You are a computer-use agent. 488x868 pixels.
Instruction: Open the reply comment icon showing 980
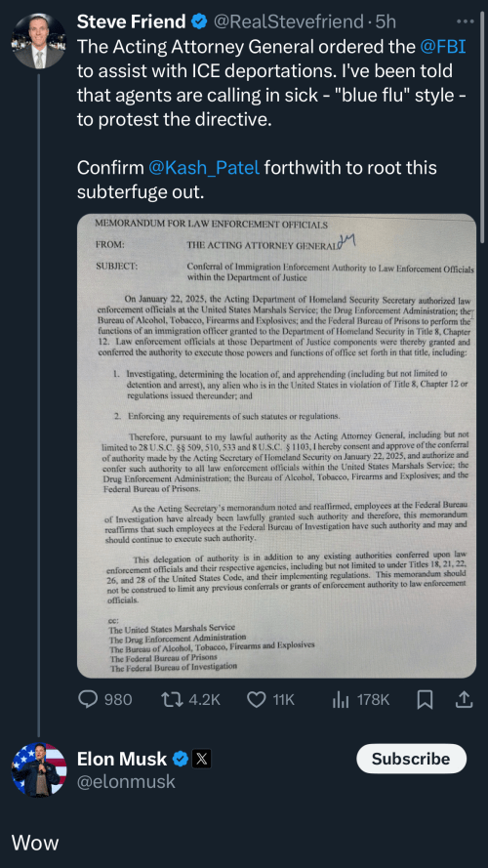pyautogui.click(x=104, y=700)
